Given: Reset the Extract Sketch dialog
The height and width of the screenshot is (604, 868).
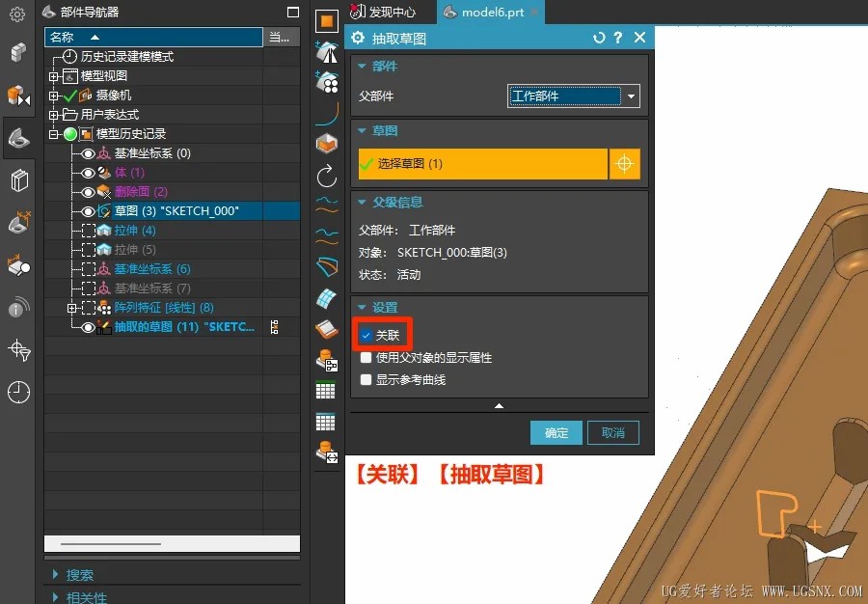Looking at the screenshot, I should [599, 38].
